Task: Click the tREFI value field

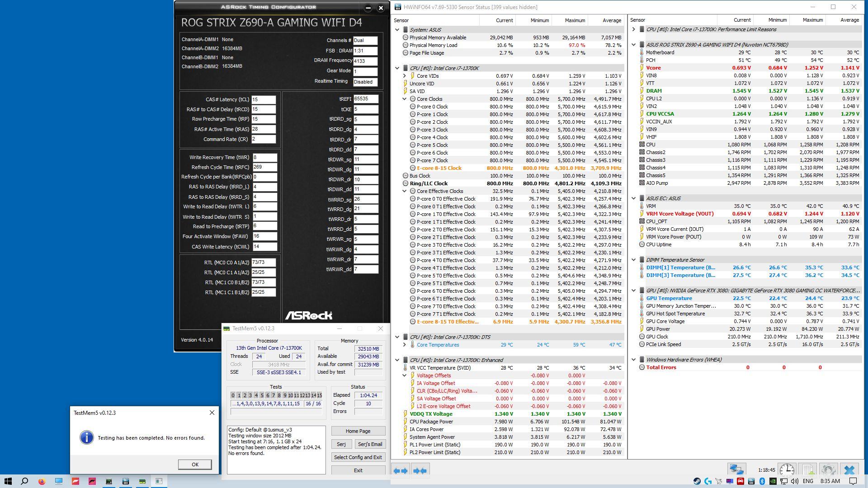Action: (x=366, y=99)
